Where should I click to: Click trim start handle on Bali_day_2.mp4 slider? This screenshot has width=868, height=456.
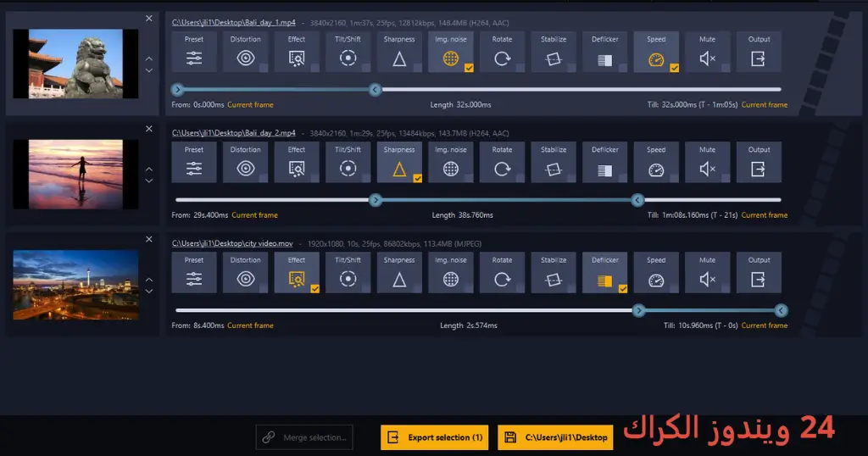(376, 200)
